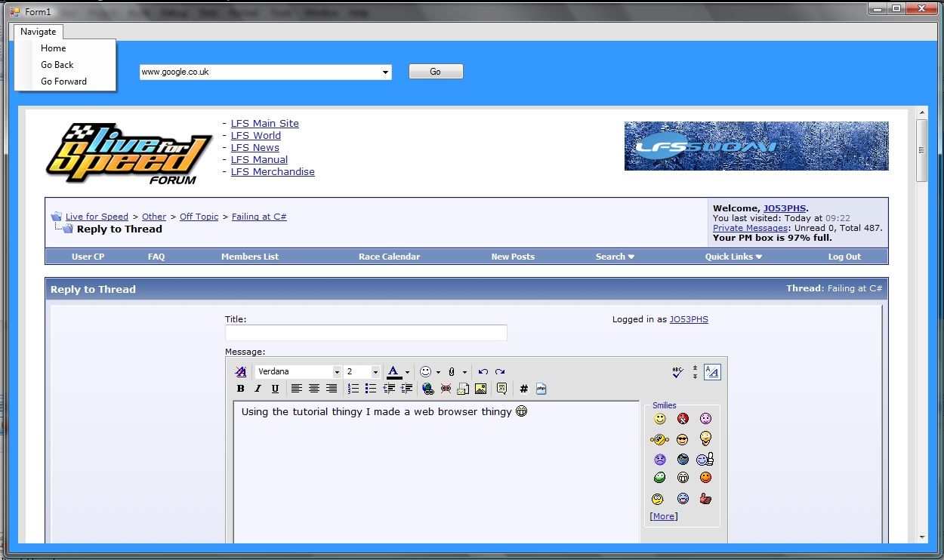Click into the Title input field
The image size is (944, 560).
pos(366,333)
